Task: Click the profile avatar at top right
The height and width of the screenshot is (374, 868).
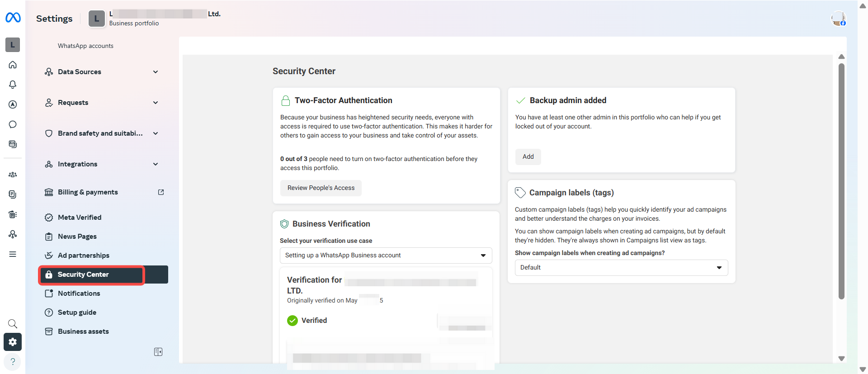Action: point(839,18)
